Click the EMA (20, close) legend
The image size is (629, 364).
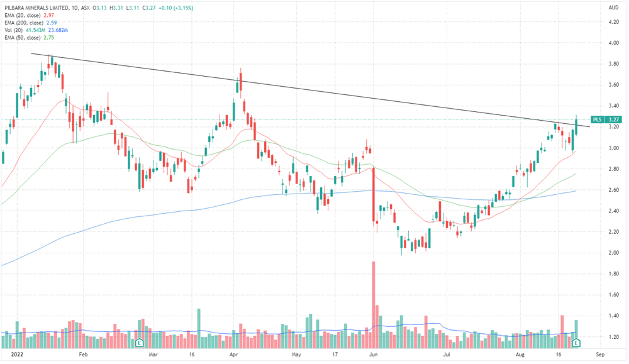(x=30, y=15)
